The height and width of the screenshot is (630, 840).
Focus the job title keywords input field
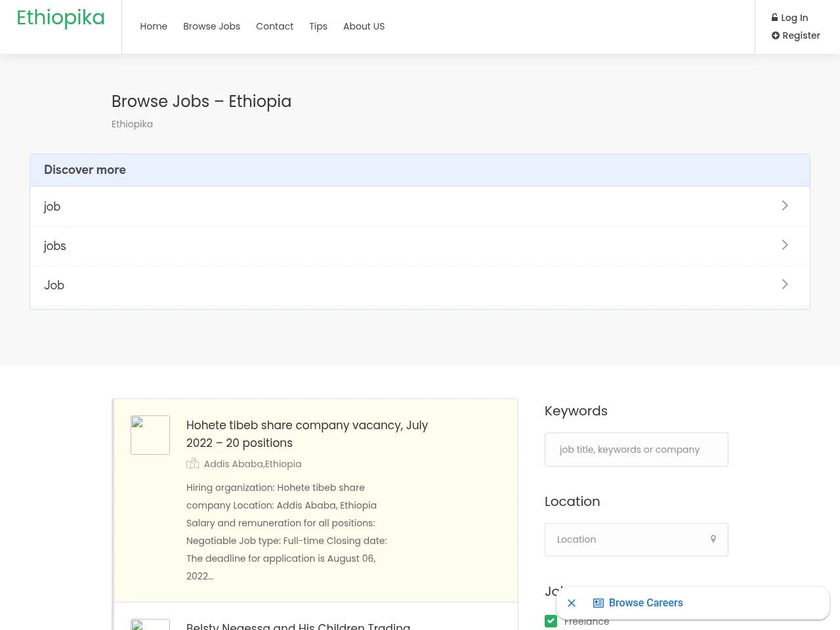pos(637,450)
